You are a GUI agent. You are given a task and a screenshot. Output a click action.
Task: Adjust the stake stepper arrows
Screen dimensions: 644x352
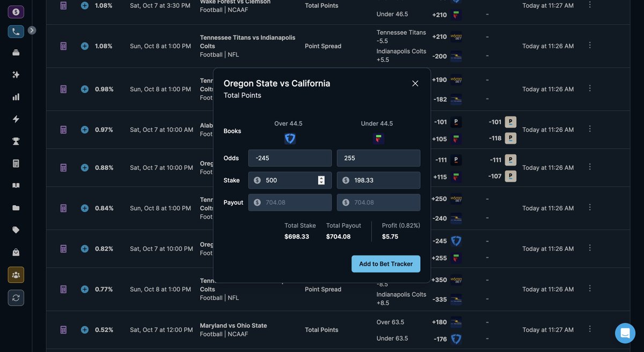321,180
